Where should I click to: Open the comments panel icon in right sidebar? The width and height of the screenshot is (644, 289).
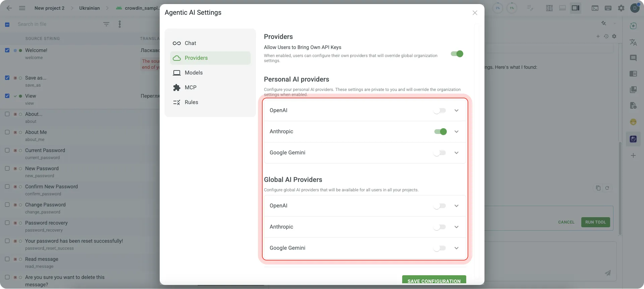633,58
